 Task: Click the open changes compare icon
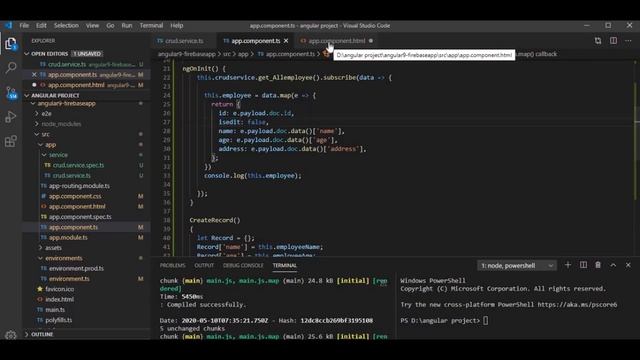pos(598,40)
